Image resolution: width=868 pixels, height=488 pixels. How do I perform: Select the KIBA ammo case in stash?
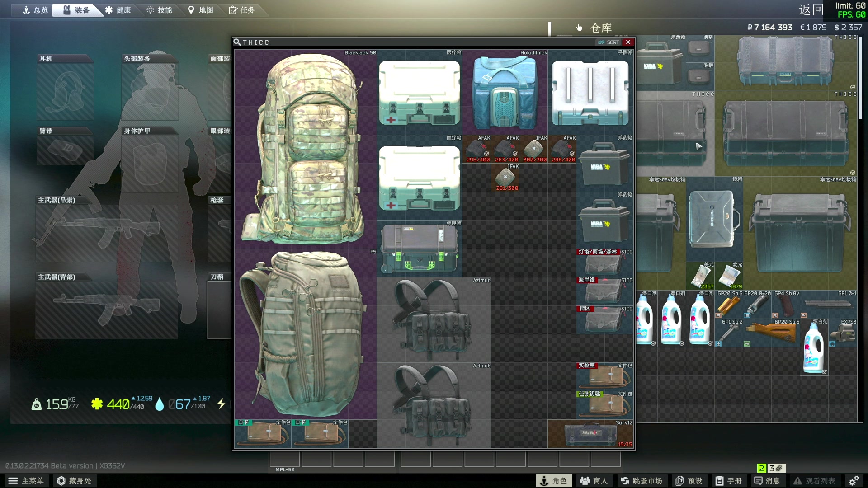[x=660, y=63]
